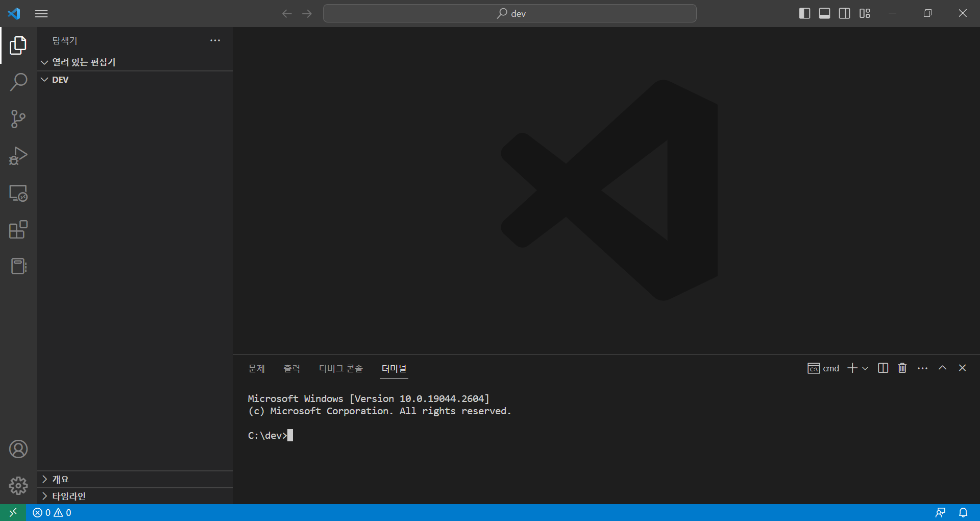Click the VS Code logo icon

(14, 13)
